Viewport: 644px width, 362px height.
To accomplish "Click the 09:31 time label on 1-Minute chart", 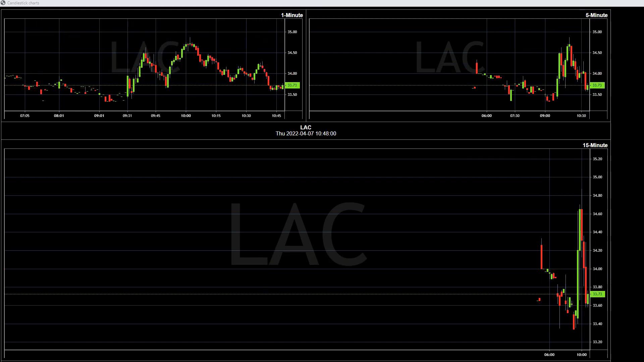I will click(127, 116).
